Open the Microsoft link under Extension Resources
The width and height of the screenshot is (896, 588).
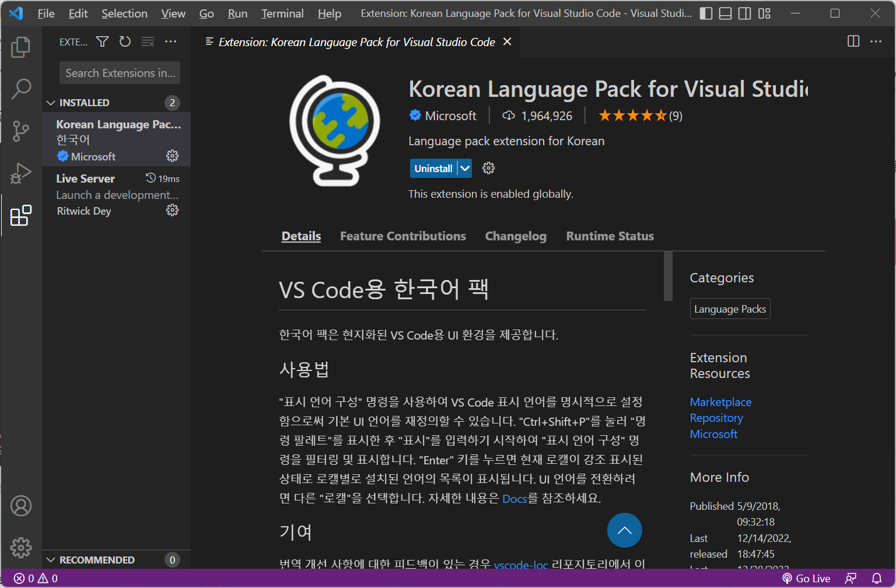(713, 434)
